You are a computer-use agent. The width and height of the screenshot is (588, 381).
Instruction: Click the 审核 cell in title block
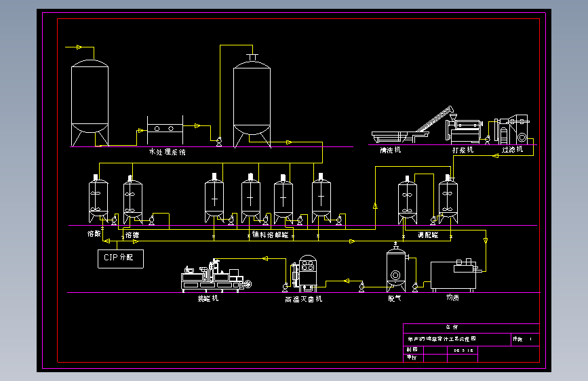click(x=412, y=358)
